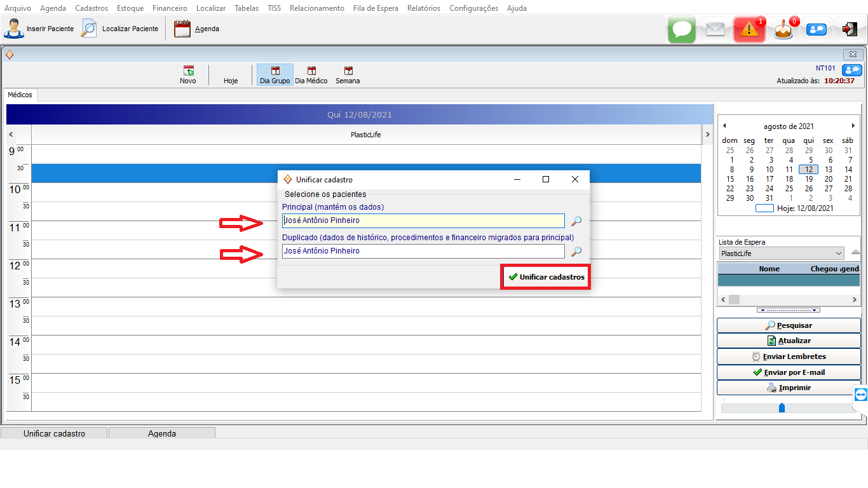
Task: Click magnifier beside Duplicado patient field
Action: click(x=576, y=252)
